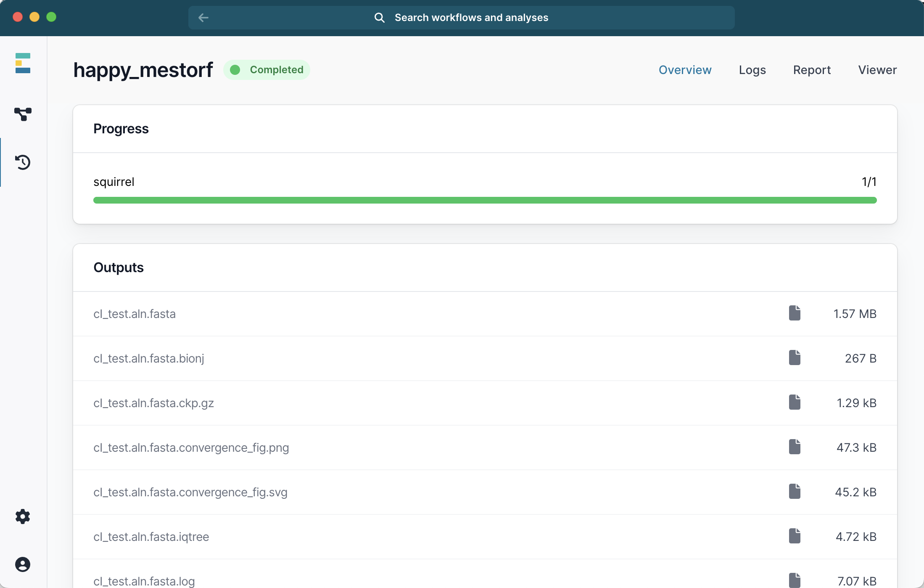This screenshot has width=924, height=588.
Task: Open the workflows icon in sidebar
Action: tap(23, 114)
